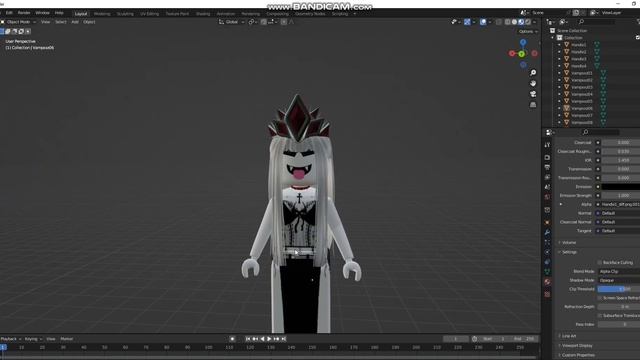Toggle proportional editing in header
This screenshot has height=360, width=640.
[284, 22]
